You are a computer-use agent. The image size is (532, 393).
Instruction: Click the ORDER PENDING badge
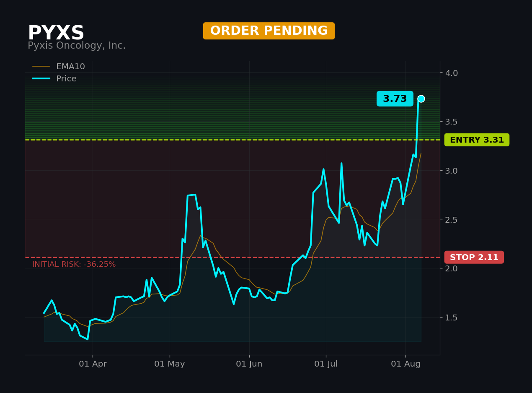click(x=269, y=31)
